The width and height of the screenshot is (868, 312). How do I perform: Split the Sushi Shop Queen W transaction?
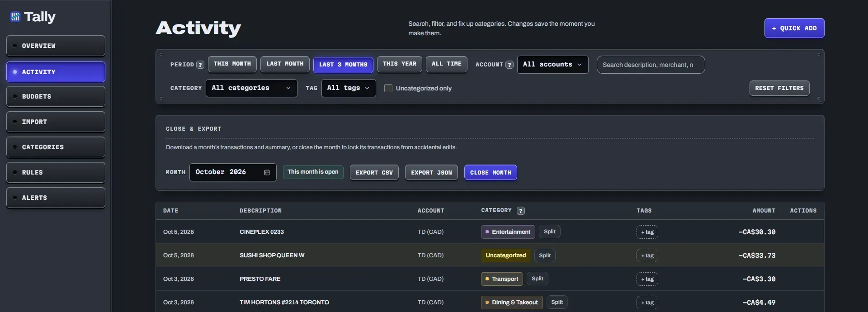coord(545,255)
